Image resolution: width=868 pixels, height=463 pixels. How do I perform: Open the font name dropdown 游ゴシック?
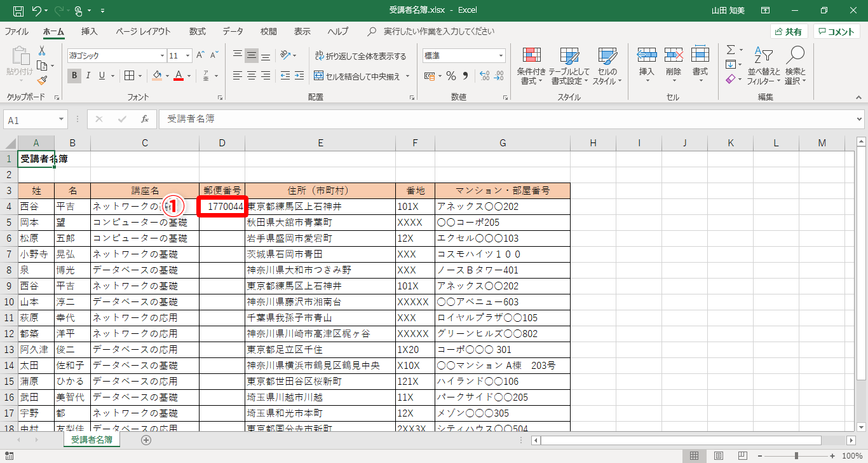[x=162, y=56]
